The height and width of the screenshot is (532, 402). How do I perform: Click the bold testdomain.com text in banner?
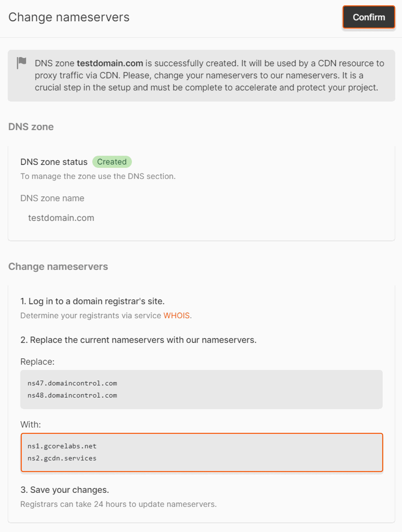[110, 63]
